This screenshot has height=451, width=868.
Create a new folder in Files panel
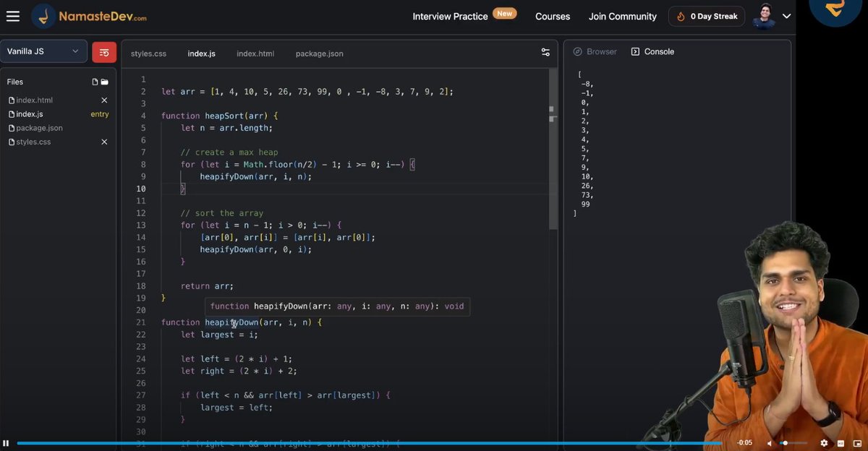104,82
